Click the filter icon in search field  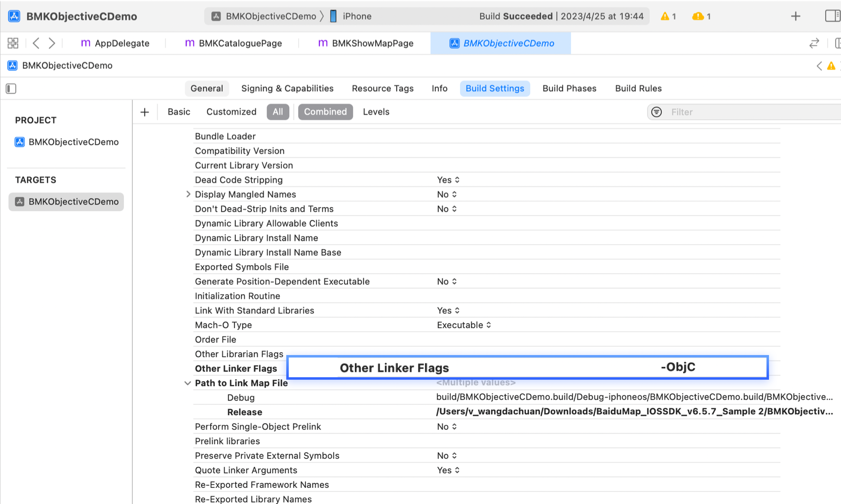pos(656,112)
